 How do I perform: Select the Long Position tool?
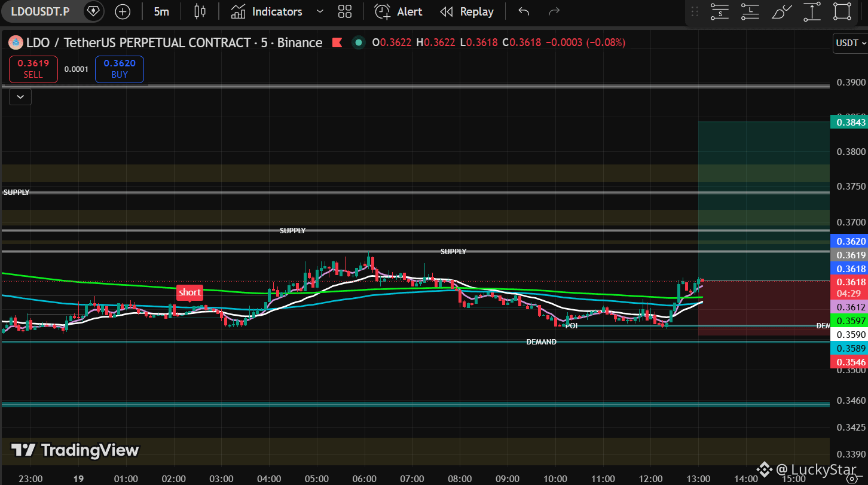[750, 11]
